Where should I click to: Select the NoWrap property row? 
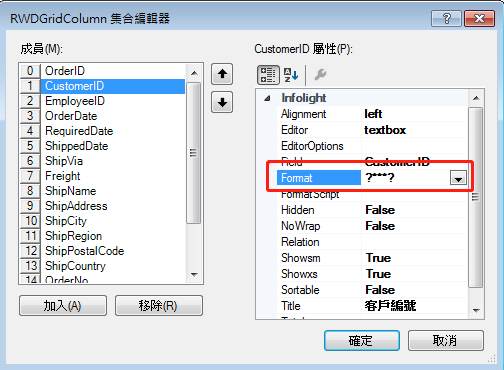tap(372, 226)
